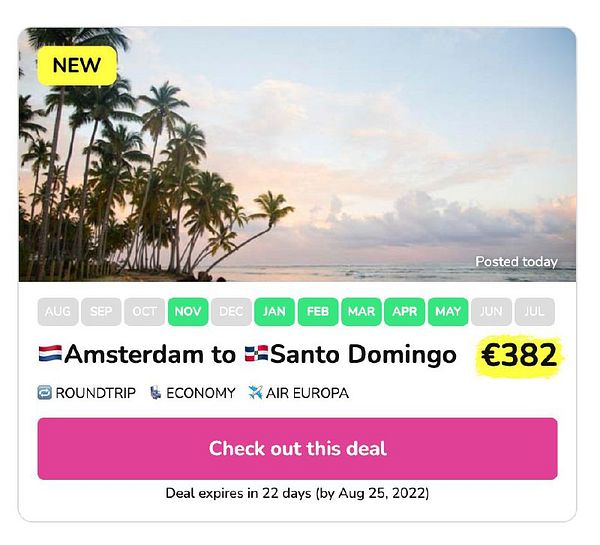Viewport: 600px width, 545px height.
Task: Choose the APR month tag
Action: (404, 312)
